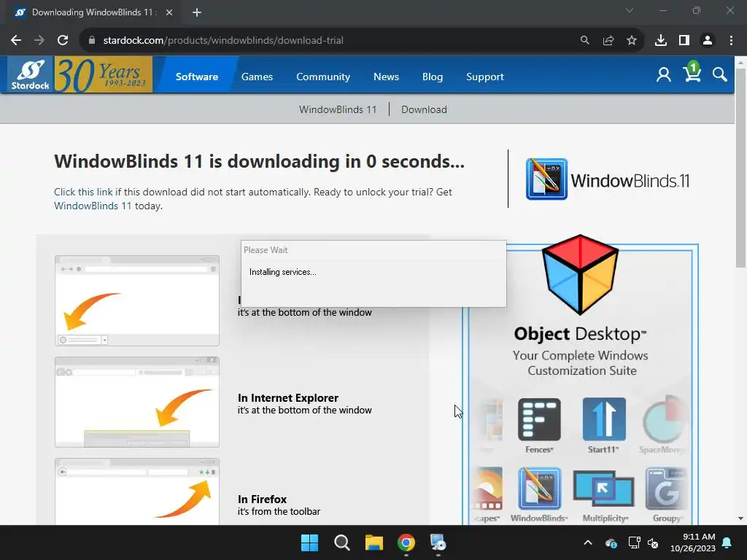Screen dimensions: 747x560
Task: Toggle the Chrome side panel icon
Action: tap(684, 41)
